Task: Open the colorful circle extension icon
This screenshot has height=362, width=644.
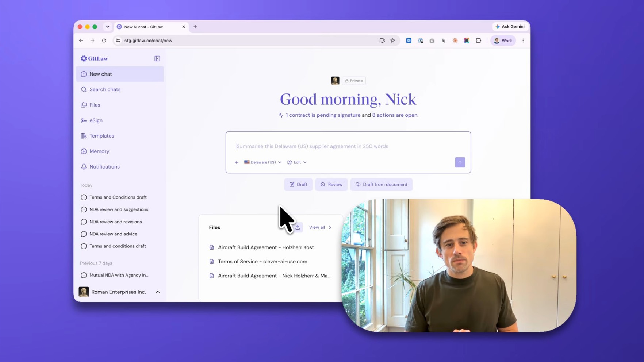Action: tap(467, 41)
